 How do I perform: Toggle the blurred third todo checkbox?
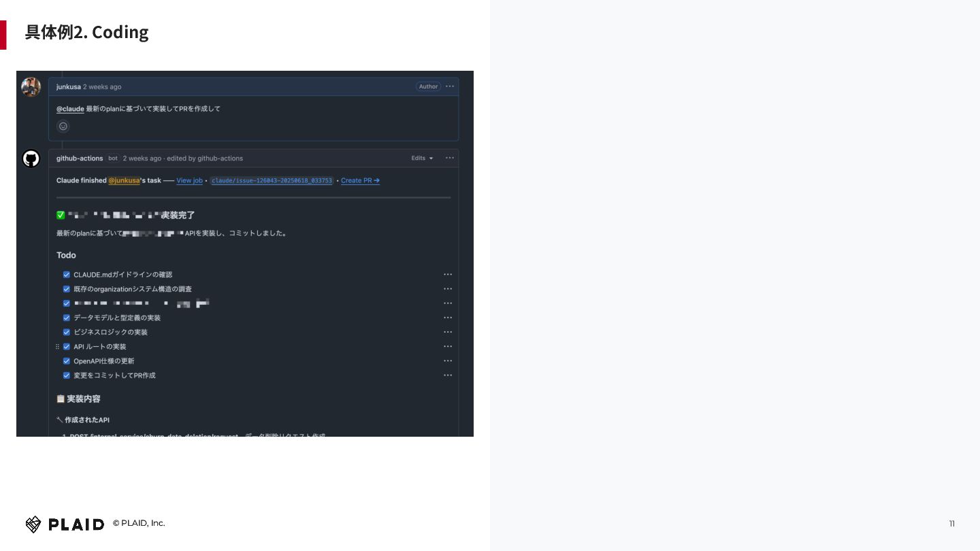point(67,303)
